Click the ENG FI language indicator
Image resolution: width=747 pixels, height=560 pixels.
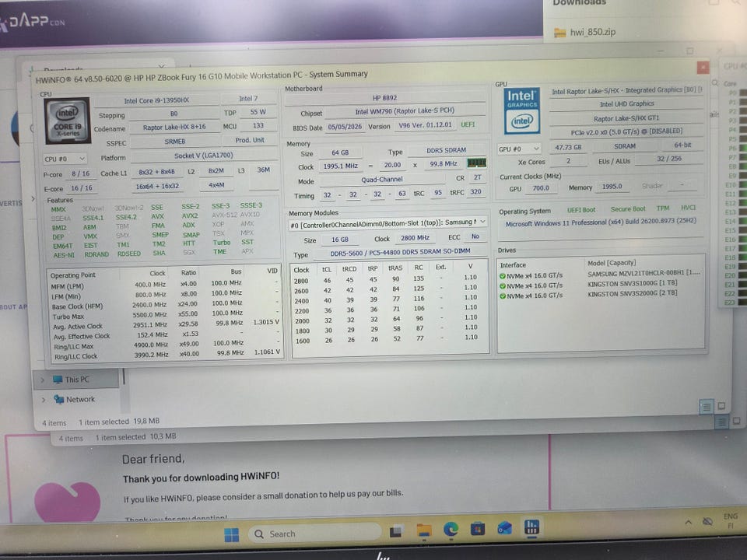coord(730,520)
